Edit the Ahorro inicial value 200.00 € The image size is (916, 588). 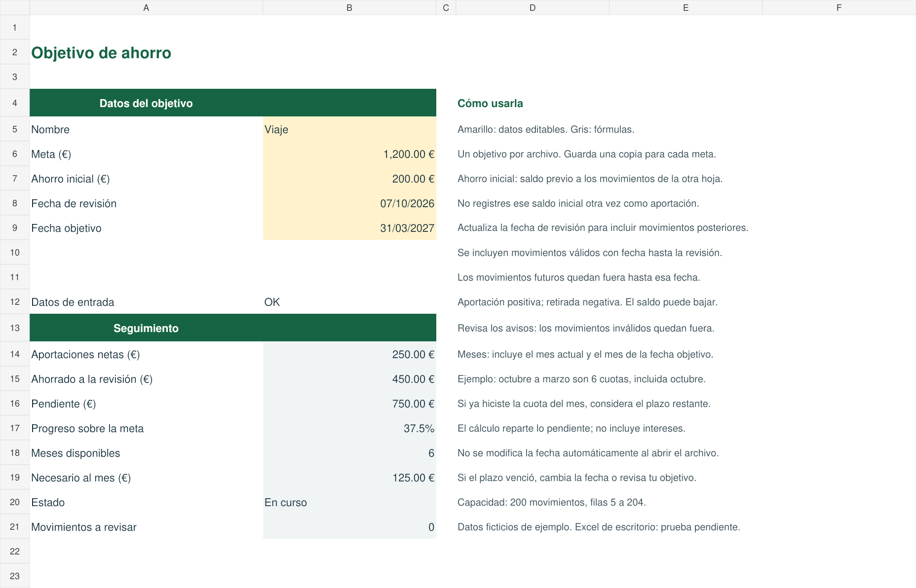pyautogui.click(x=349, y=179)
